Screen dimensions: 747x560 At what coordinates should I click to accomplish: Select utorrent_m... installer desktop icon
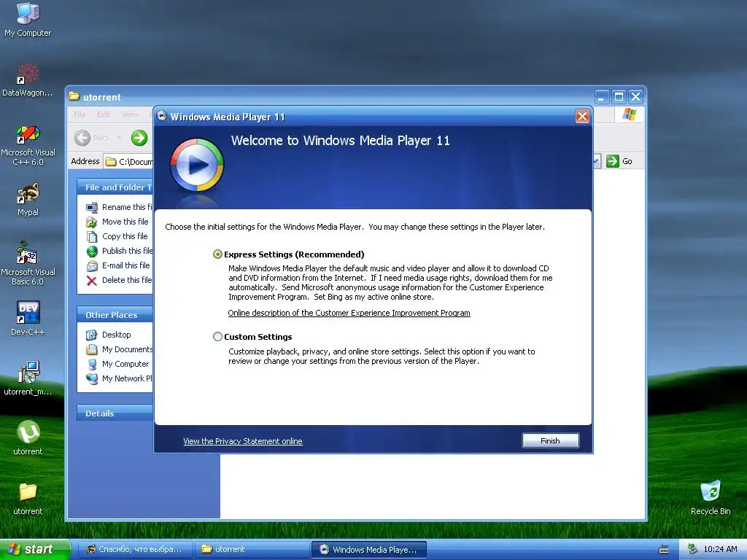pyautogui.click(x=28, y=378)
